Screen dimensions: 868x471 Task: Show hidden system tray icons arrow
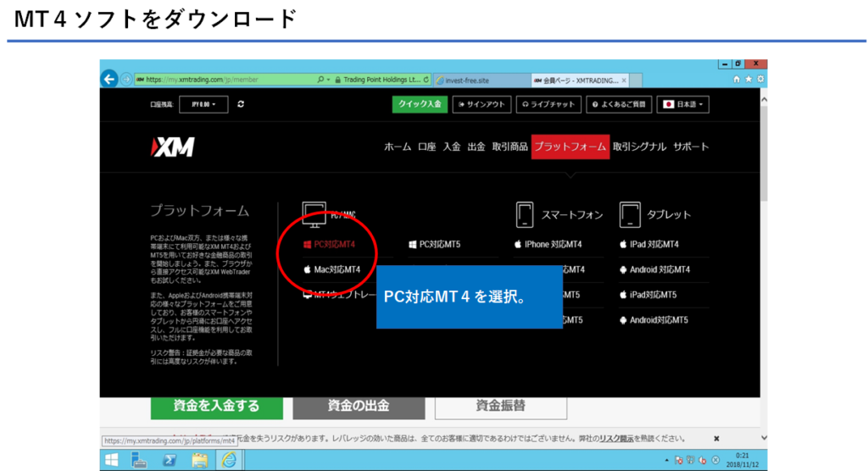coord(666,460)
